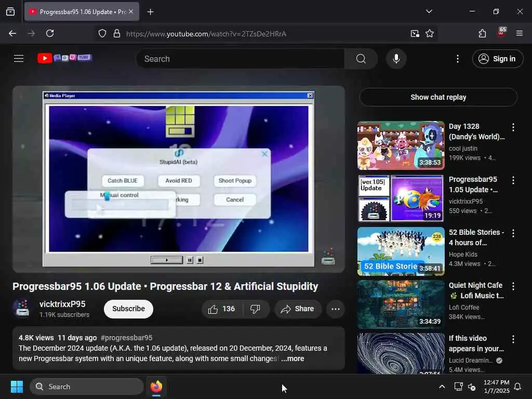The width and height of the screenshot is (532, 399).
Task: Dislike the video with thumbs down
Action: (255, 309)
